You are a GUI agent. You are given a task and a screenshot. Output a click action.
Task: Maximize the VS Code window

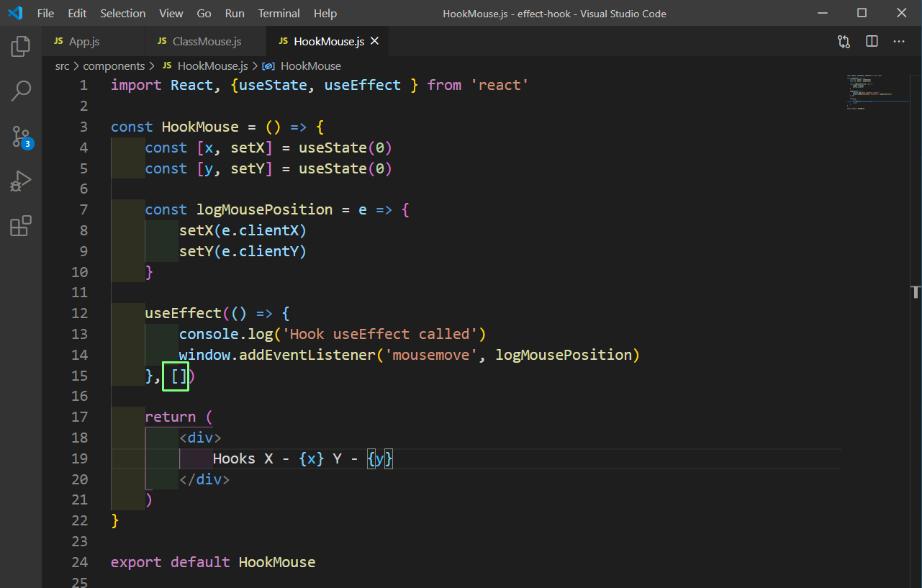click(862, 13)
